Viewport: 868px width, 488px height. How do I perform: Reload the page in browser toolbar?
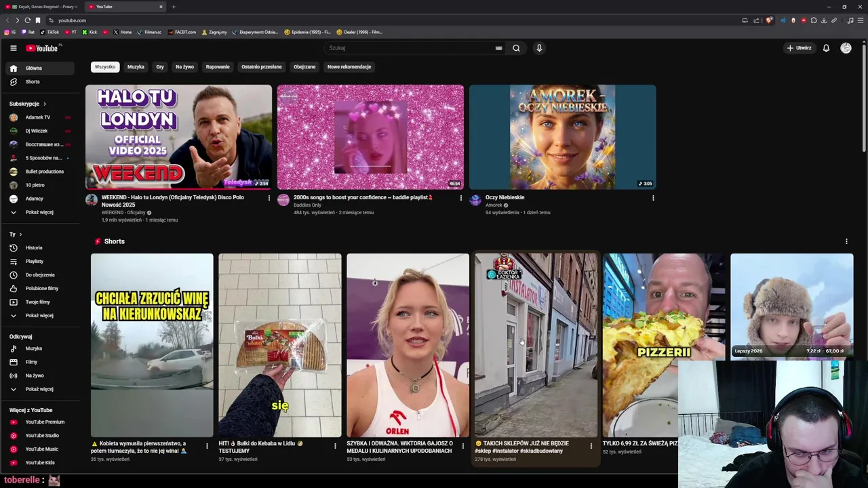pos(27,20)
